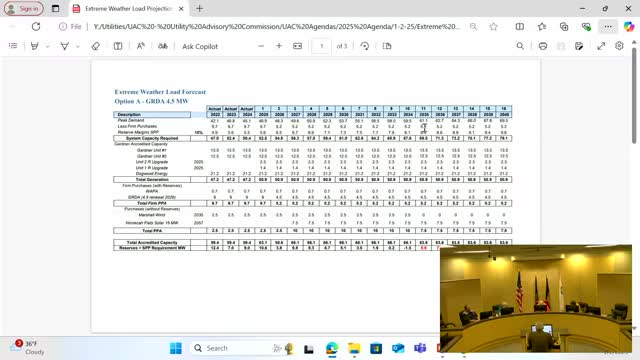Open browser Settings and more menu

point(608,27)
